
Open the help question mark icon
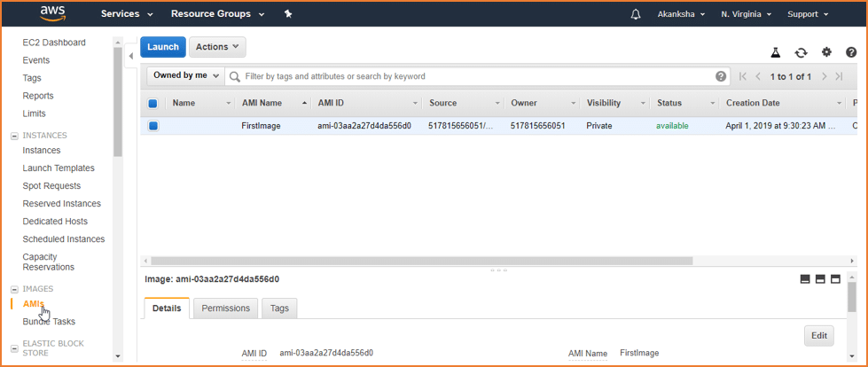click(x=851, y=52)
